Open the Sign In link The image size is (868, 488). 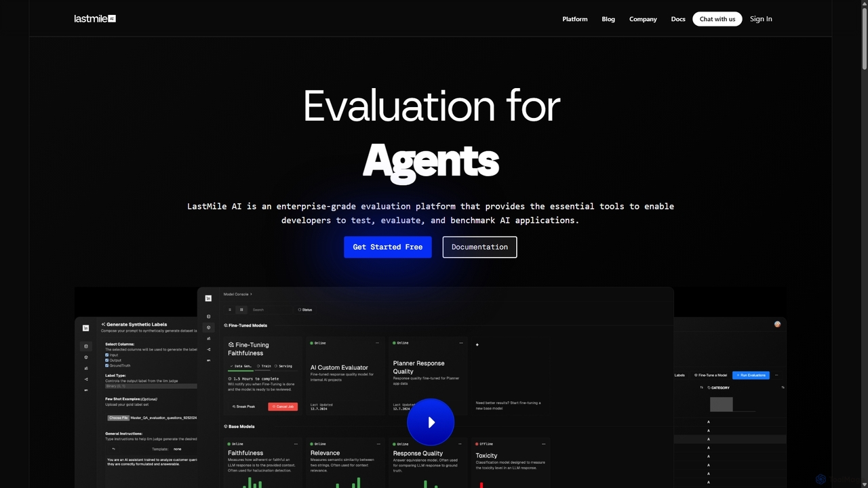click(x=761, y=19)
